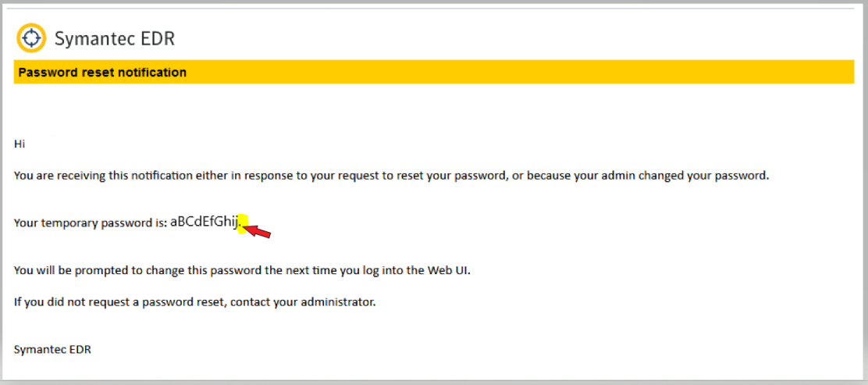Click the "Symantec EDR" signature at the bottom
Image resolution: width=868 pixels, height=385 pixels.
pyautogui.click(x=52, y=349)
